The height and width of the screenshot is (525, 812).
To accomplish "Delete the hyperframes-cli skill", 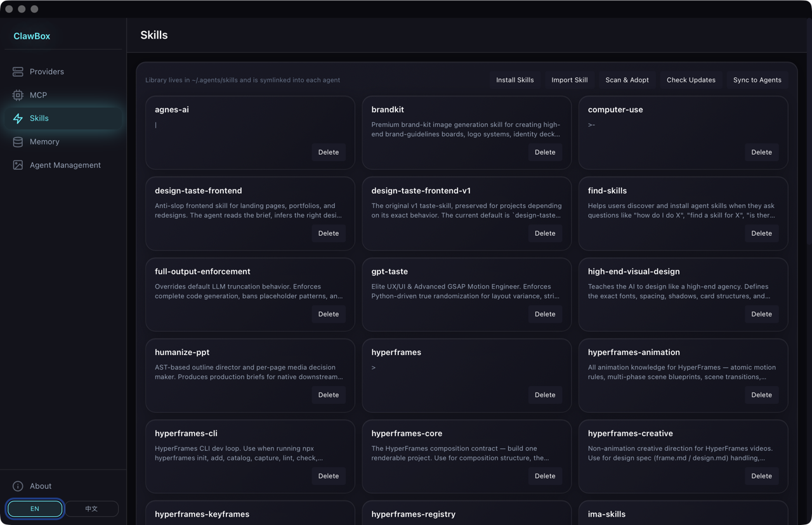I will coord(329,476).
